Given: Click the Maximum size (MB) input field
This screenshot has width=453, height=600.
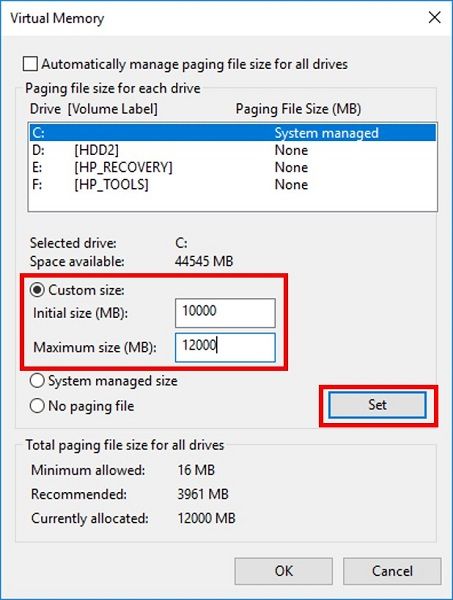Looking at the screenshot, I should pyautogui.click(x=225, y=347).
